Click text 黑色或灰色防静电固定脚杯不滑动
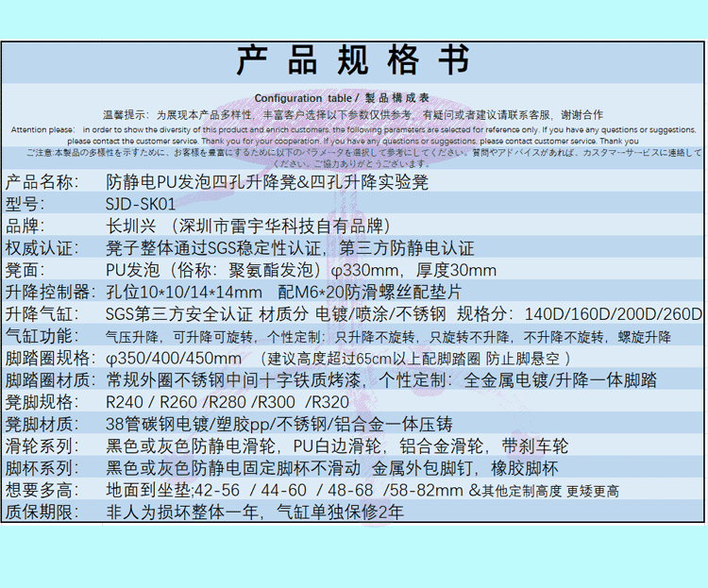 pyautogui.click(x=233, y=468)
